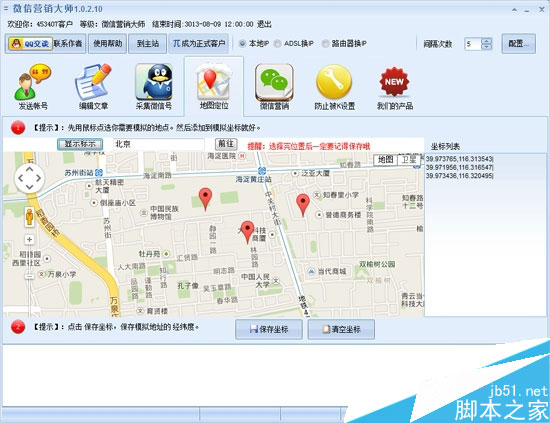This screenshot has width=550, height=423.
Task: Click the red marker near 中国民族博物馆
Action: [205, 199]
